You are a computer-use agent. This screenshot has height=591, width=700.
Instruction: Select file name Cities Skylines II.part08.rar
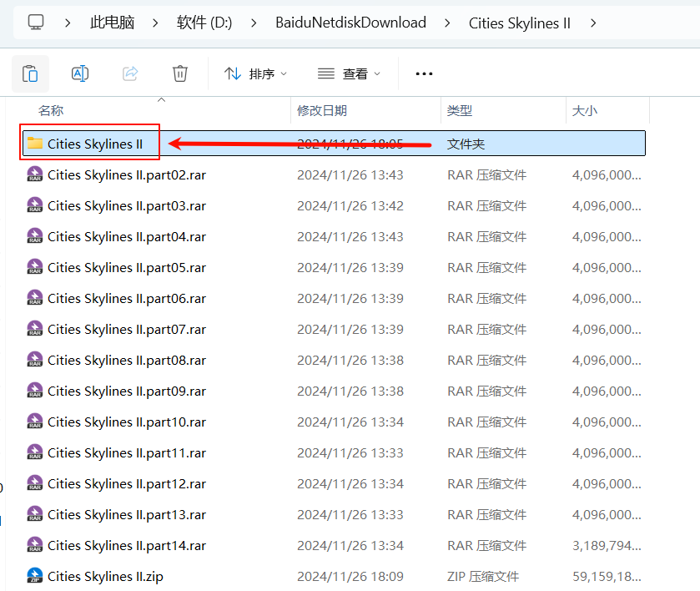(127, 360)
